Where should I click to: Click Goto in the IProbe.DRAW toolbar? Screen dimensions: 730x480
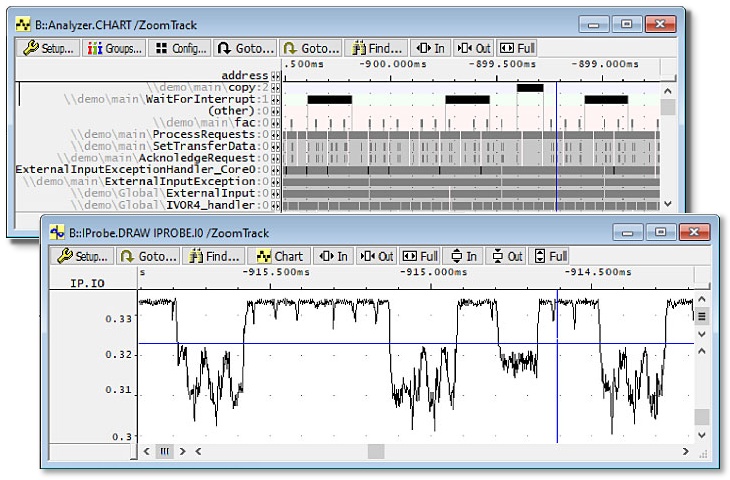tap(148, 256)
